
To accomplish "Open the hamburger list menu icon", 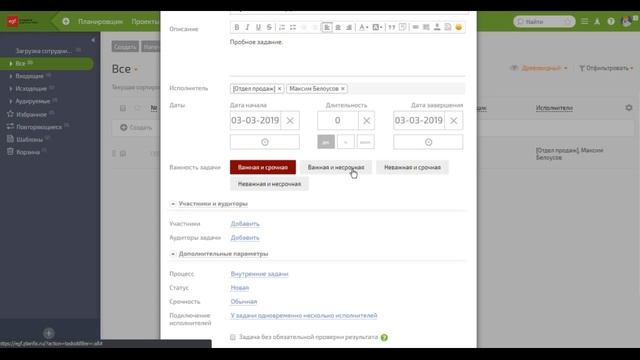I will (x=584, y=21).
